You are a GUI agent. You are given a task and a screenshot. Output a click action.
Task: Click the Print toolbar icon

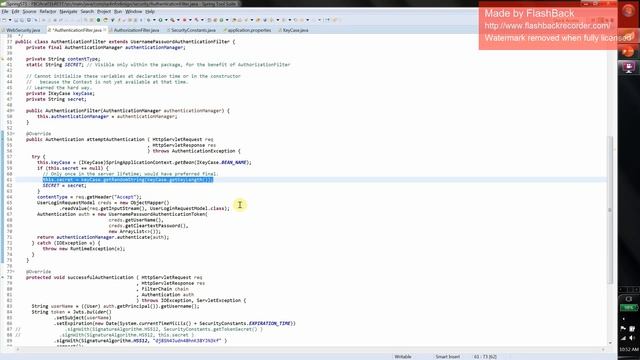(x=29, y=20)
